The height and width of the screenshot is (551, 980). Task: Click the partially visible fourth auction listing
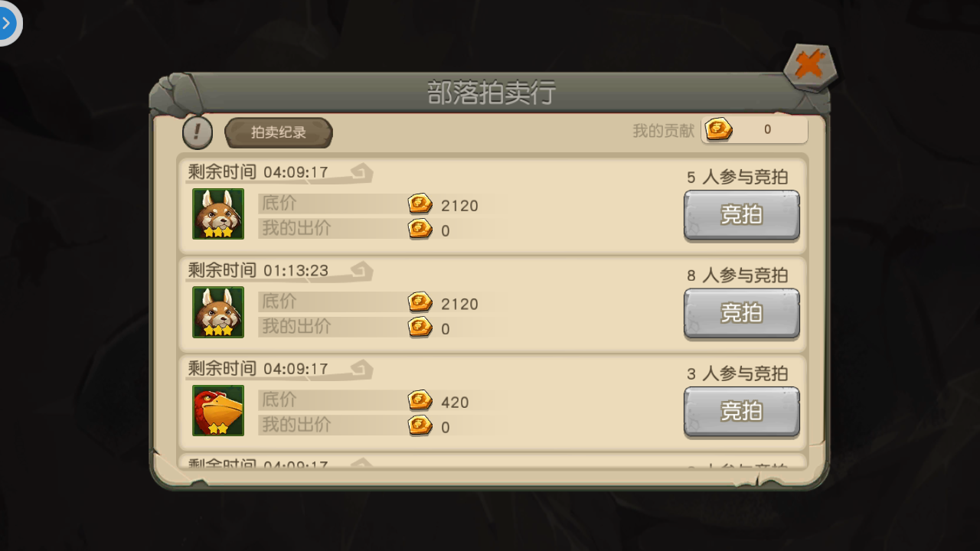pyautogui.click(x=492, y=461)
